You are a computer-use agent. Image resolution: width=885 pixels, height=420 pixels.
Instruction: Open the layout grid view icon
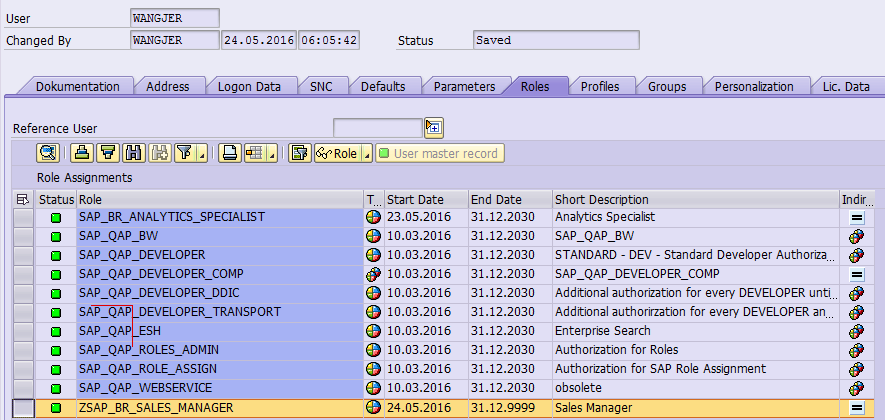[x=255, y=153]
